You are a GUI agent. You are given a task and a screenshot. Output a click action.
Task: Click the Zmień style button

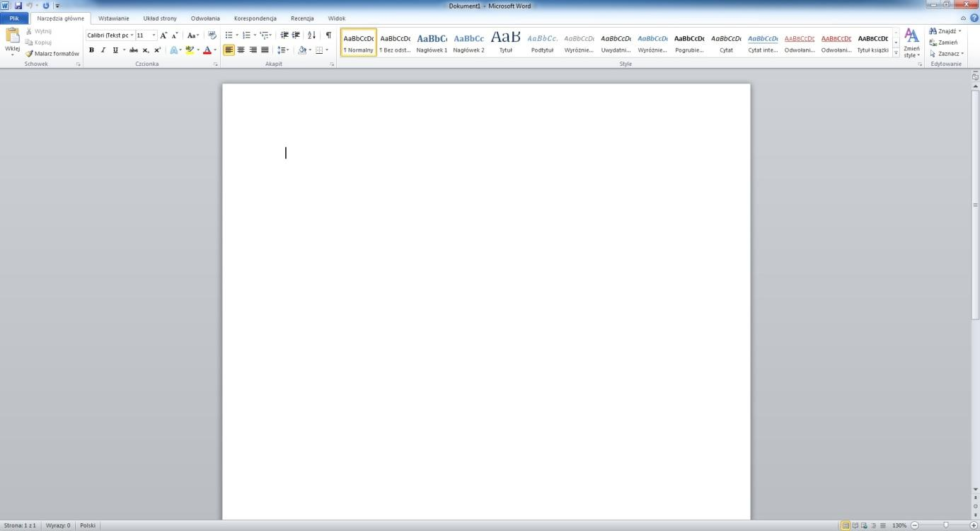point(911,43)
